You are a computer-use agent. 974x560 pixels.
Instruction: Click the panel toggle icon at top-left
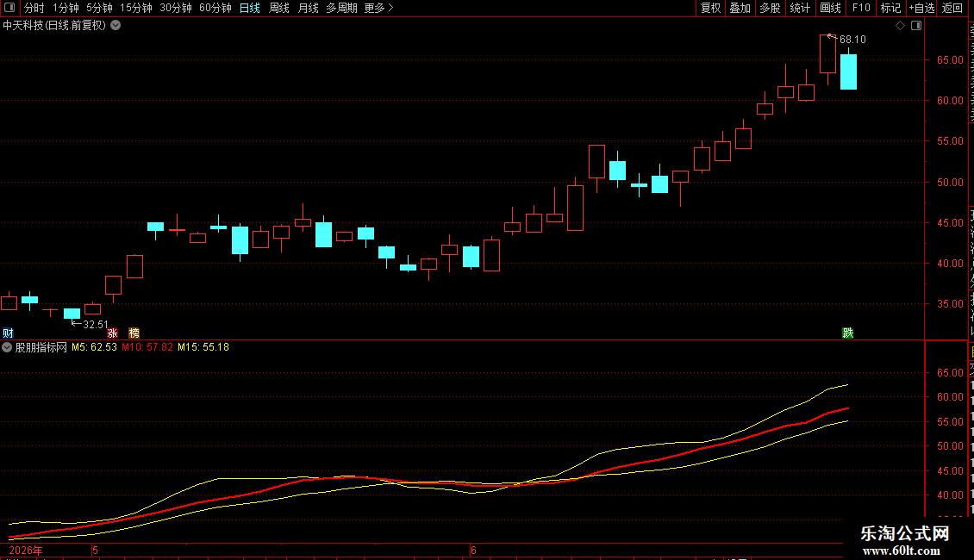(x=9, y=8)
